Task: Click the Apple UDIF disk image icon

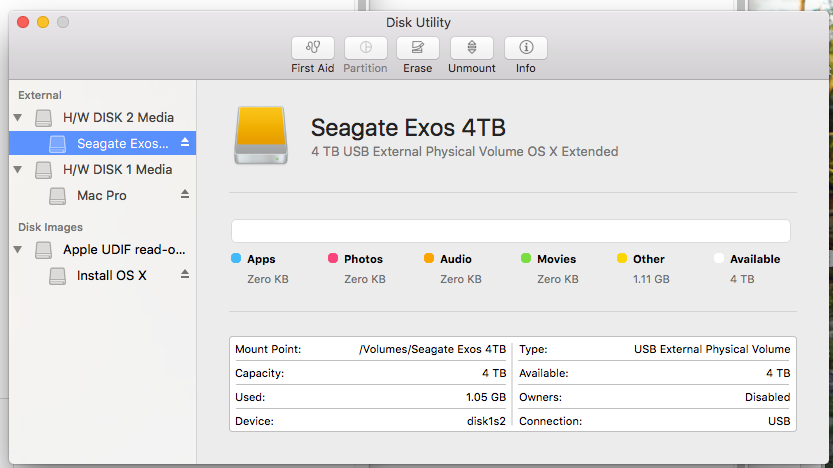Action: point(44,250)
